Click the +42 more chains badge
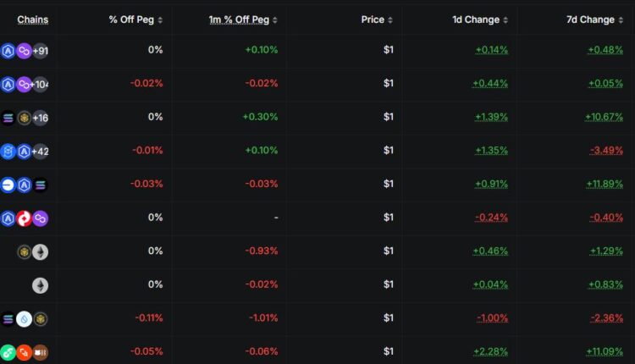 40,152
